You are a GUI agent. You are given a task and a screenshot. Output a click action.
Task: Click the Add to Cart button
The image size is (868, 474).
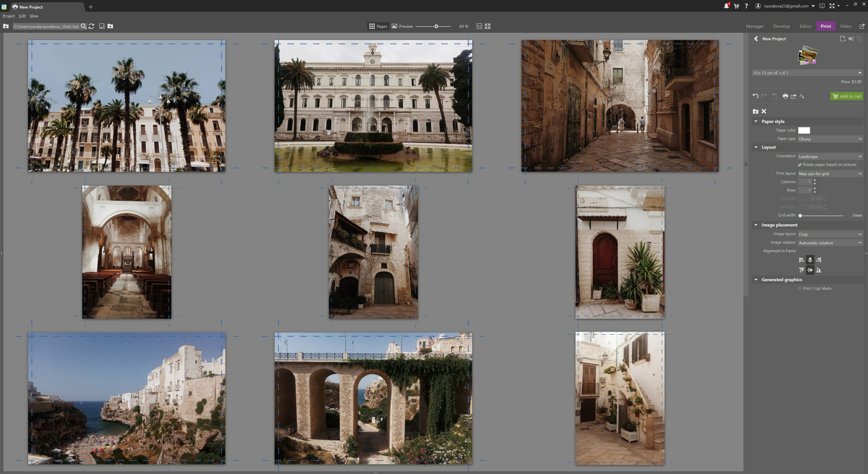[x=847, y=96]
